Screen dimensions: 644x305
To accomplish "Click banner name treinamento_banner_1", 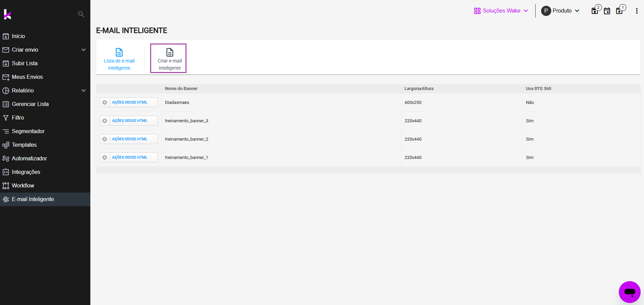I will pyautogui.click(x=186, y=158).
